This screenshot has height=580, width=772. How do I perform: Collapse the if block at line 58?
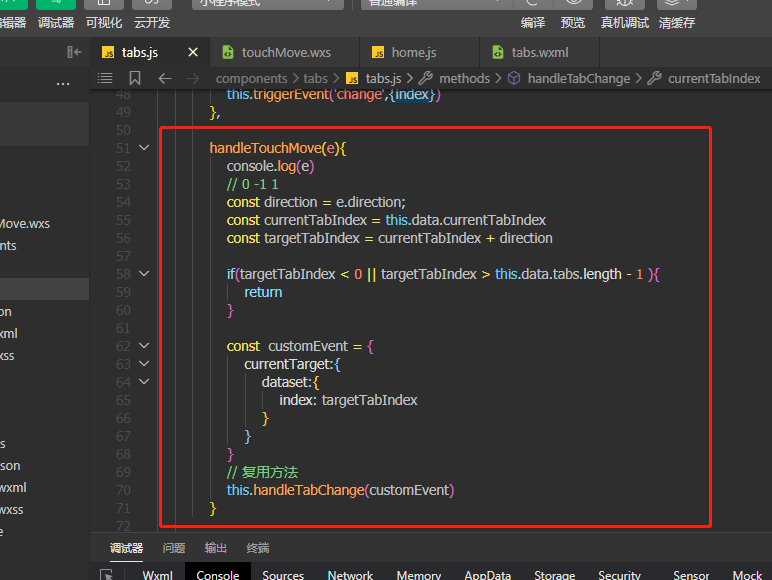(x=144, y=274)
